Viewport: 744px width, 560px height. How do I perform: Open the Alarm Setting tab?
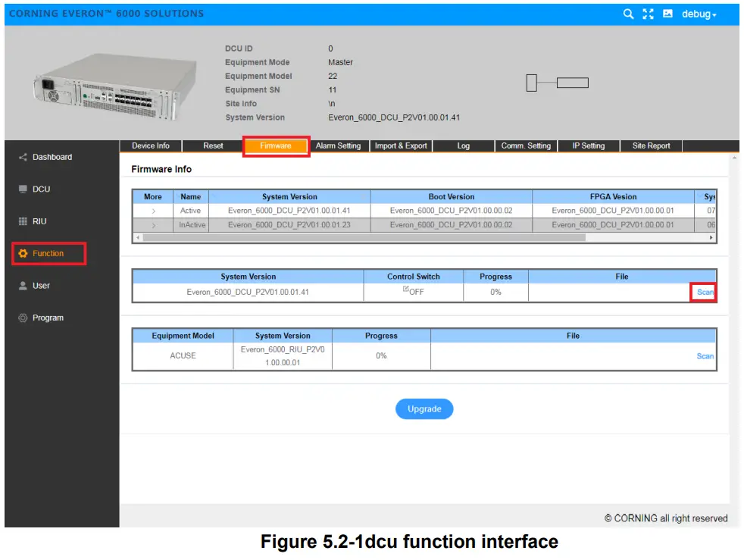pos(339,145)
